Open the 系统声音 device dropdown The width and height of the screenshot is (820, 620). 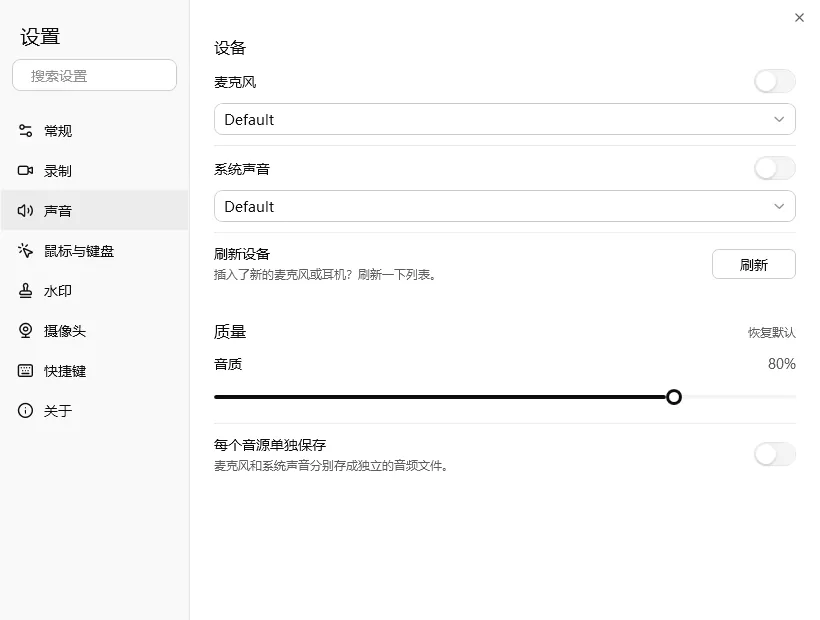click(505, 206)
